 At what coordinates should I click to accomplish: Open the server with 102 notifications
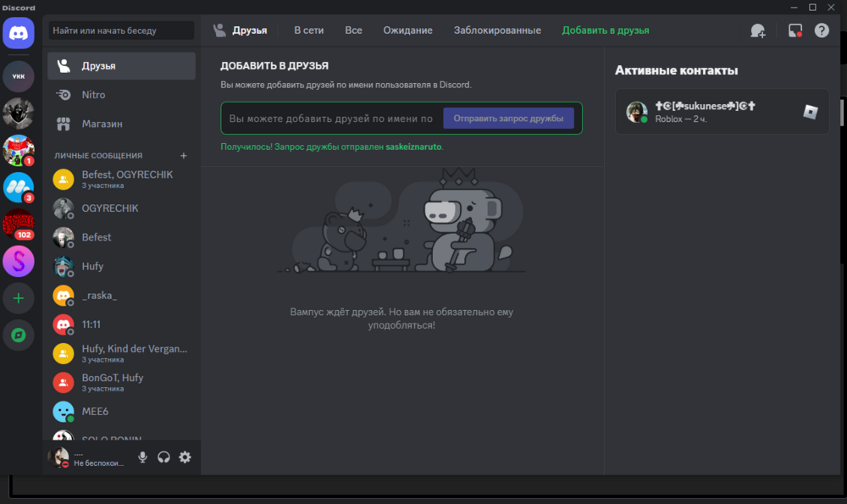click(x=19, y=224)
